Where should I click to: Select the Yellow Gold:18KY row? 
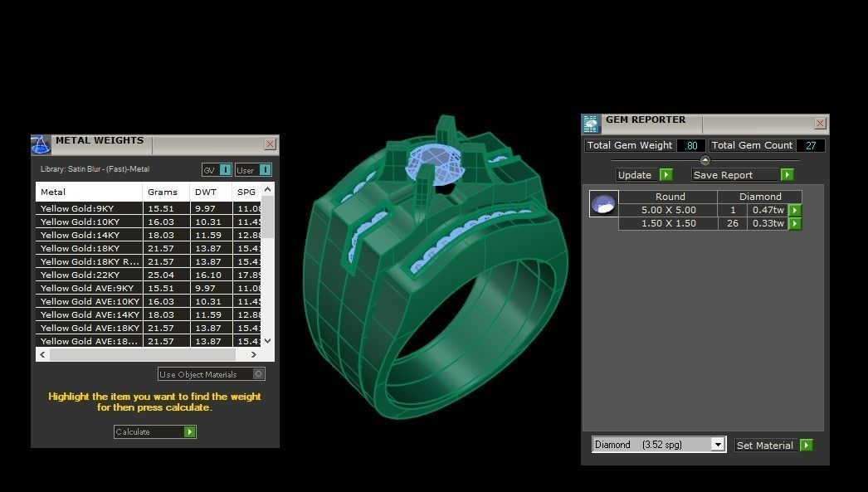click(149, 249)
